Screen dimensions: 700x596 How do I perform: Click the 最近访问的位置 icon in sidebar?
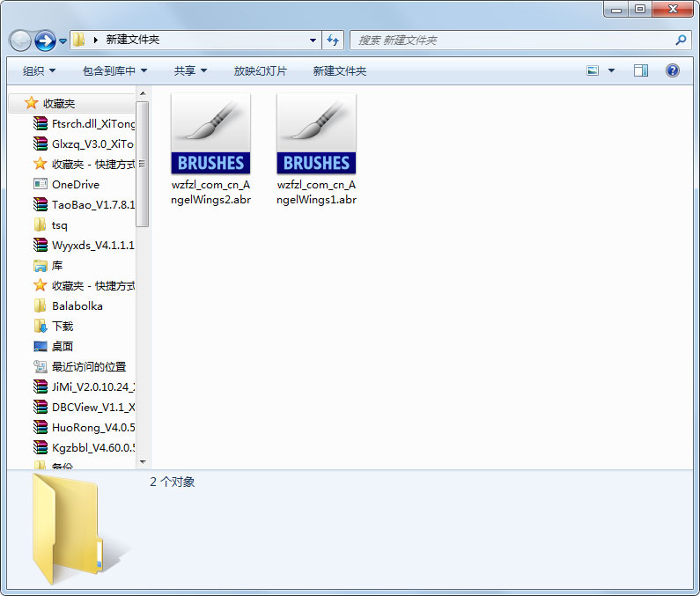(41, 367)
